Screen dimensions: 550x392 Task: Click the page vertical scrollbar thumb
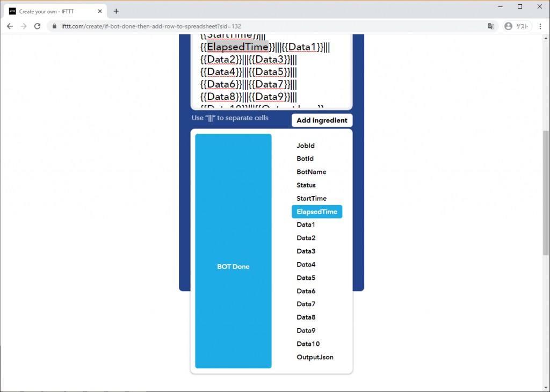point(546,193)
